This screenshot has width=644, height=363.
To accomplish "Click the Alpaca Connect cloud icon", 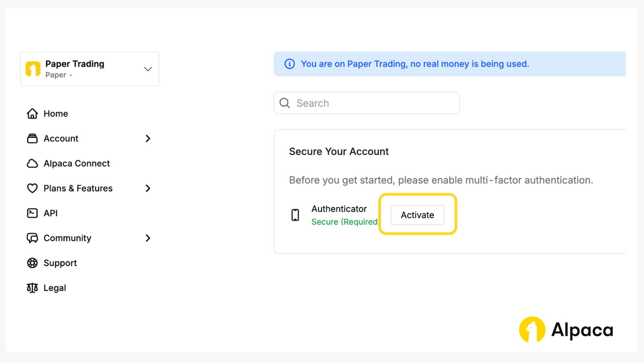I will point(32,164).
